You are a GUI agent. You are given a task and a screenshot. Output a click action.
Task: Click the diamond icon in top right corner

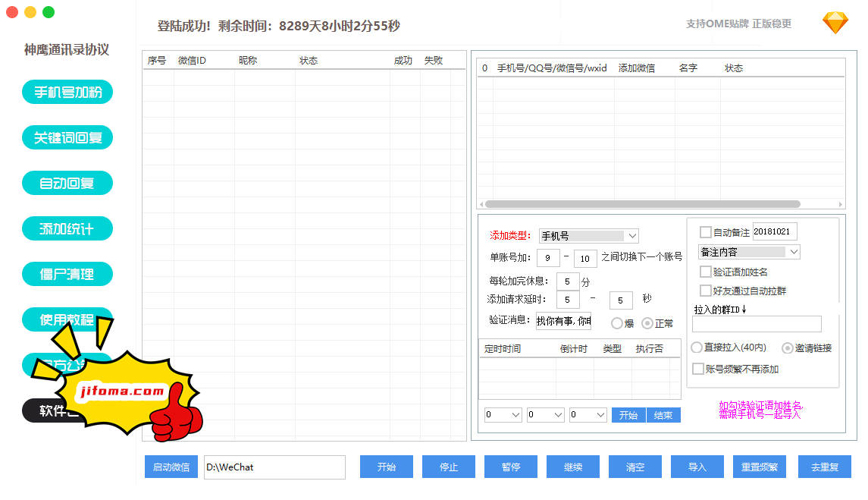point(835,24)
